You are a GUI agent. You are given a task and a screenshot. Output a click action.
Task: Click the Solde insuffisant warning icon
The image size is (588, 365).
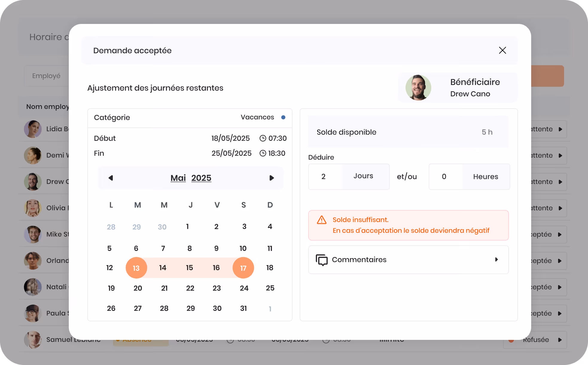[x=322, y=220]
